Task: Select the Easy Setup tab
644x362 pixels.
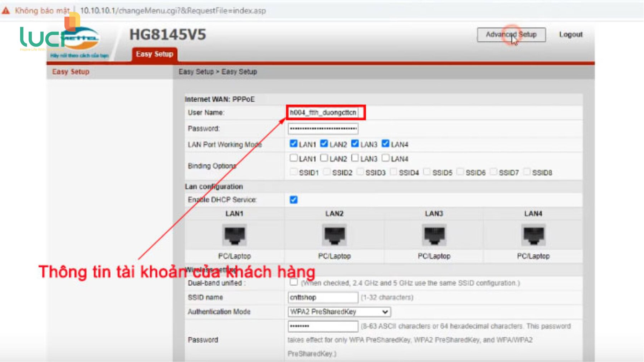Action: [x=154, y=54]
